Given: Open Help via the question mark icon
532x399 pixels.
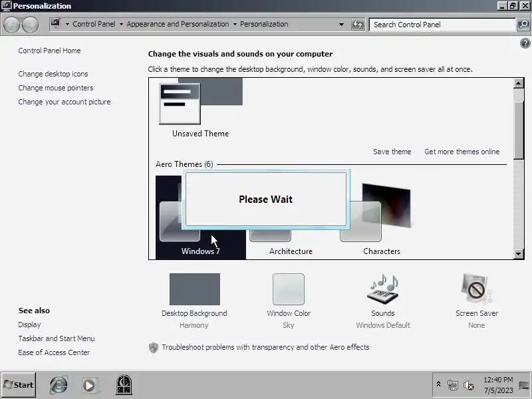Looking at the screenshot, I should click(x=525, y=43).
